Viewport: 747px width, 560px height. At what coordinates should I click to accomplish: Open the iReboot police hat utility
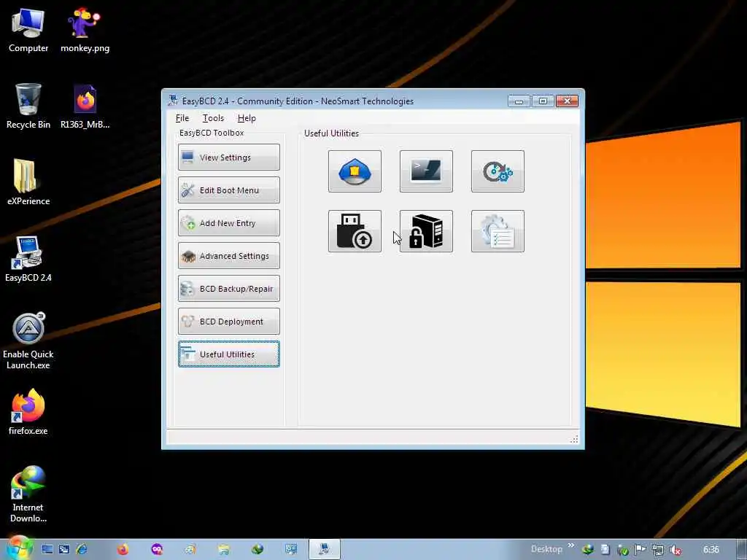pos(355,171)
